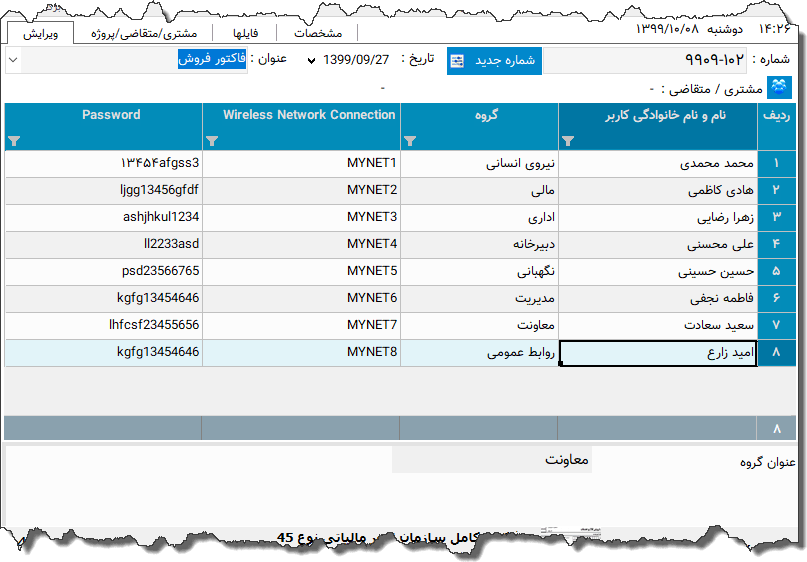807x562 pixels.
Task: Click password cell ashjhkul1234
Action: (x=103, y=218)
